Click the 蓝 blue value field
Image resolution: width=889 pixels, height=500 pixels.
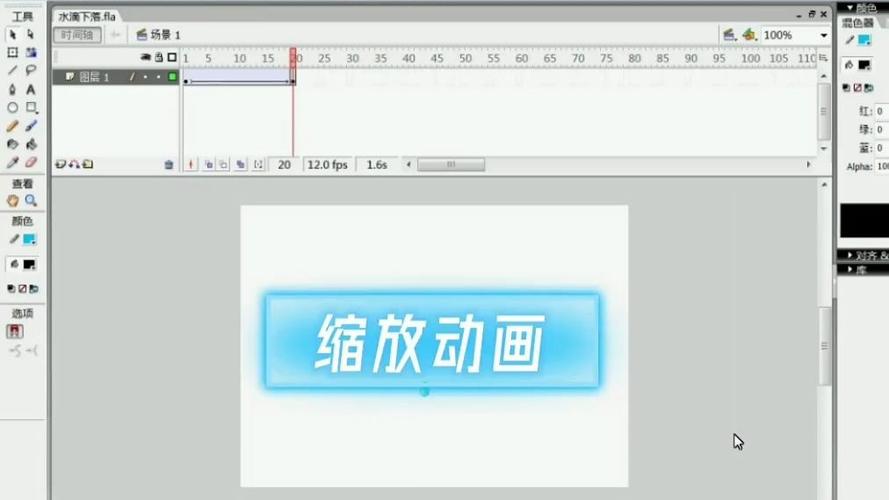pos(882,148)
